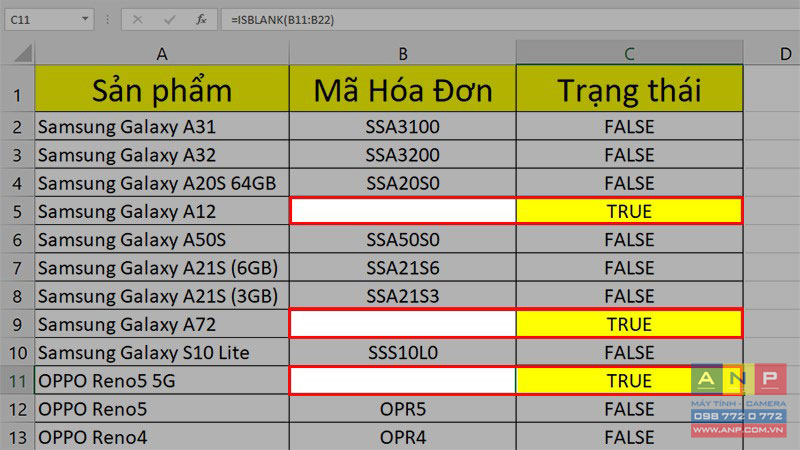Screen dimensions: 800x450
Task: Select row 9 header
Action: pos(17,324)
